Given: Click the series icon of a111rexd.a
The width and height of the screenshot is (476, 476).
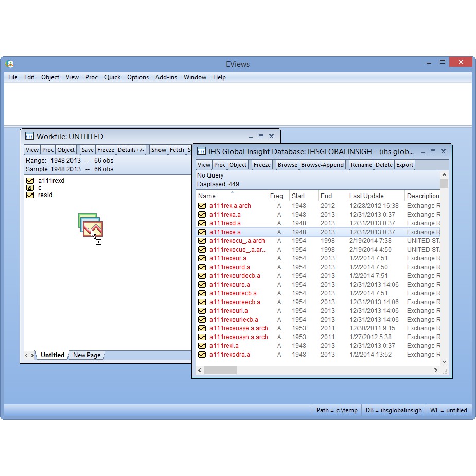Looking at the screenshot, I should click(x=202, y=223).
